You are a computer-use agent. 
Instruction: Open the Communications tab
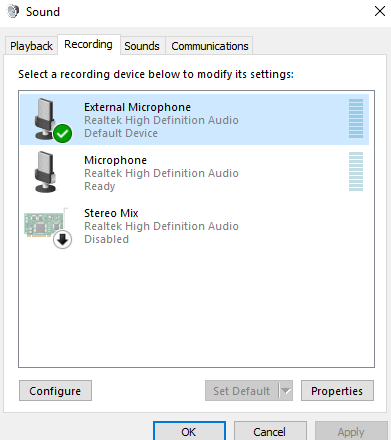point(210,46)
